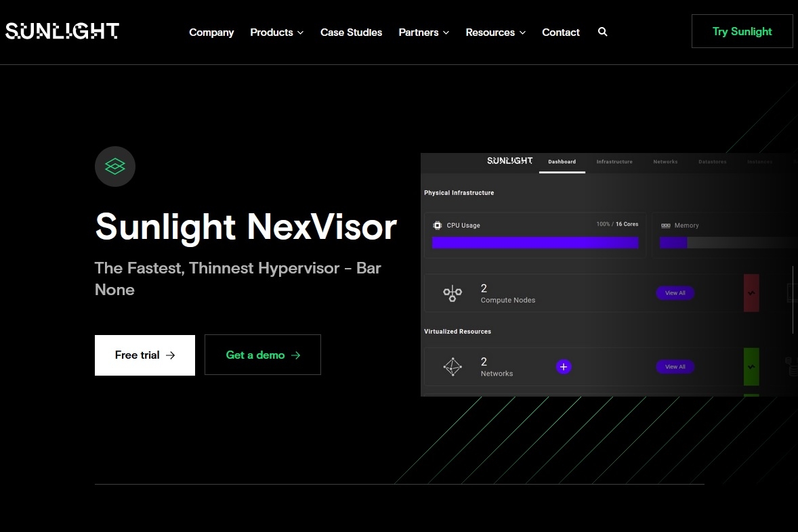Screen dimensions: 798x532
Task: Start a Free trial
Action: 144,355
